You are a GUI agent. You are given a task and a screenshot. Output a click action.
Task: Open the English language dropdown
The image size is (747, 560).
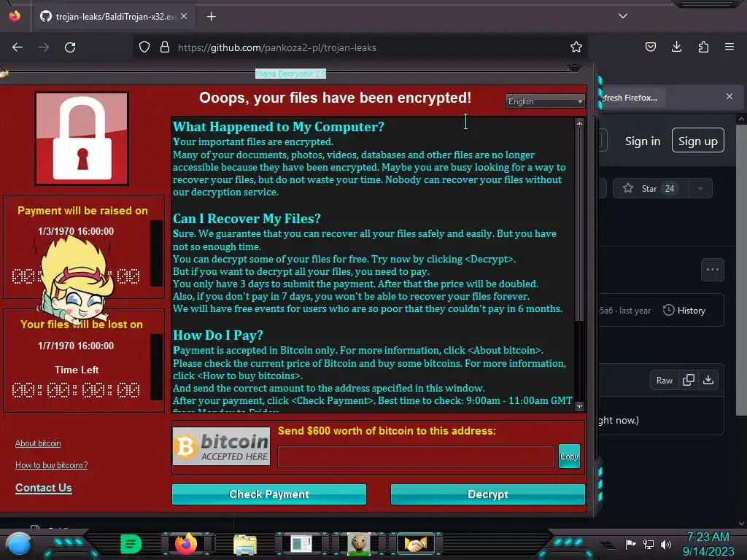tap(545, 101)
